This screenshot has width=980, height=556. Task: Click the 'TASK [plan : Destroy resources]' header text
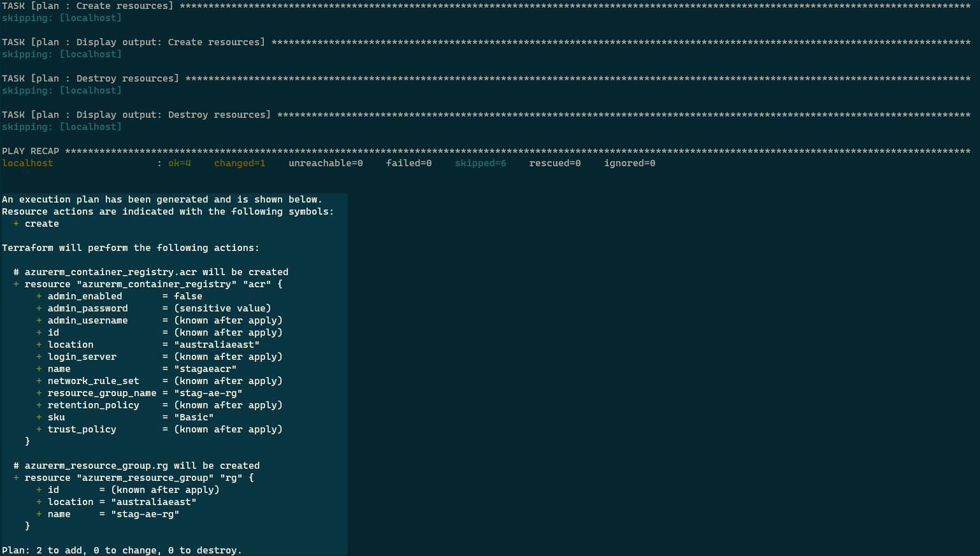click(90, 78)
